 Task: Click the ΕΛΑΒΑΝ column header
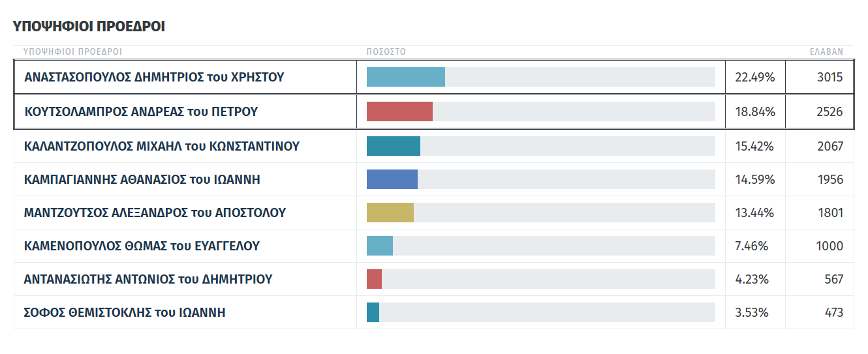pos(826,52)
